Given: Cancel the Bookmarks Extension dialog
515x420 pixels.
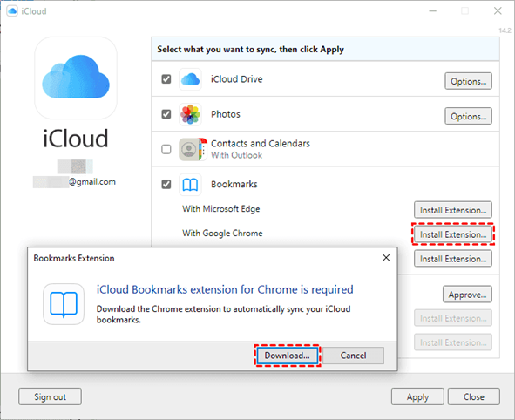Looking at the screenshot, I should [x=354, y=356].
